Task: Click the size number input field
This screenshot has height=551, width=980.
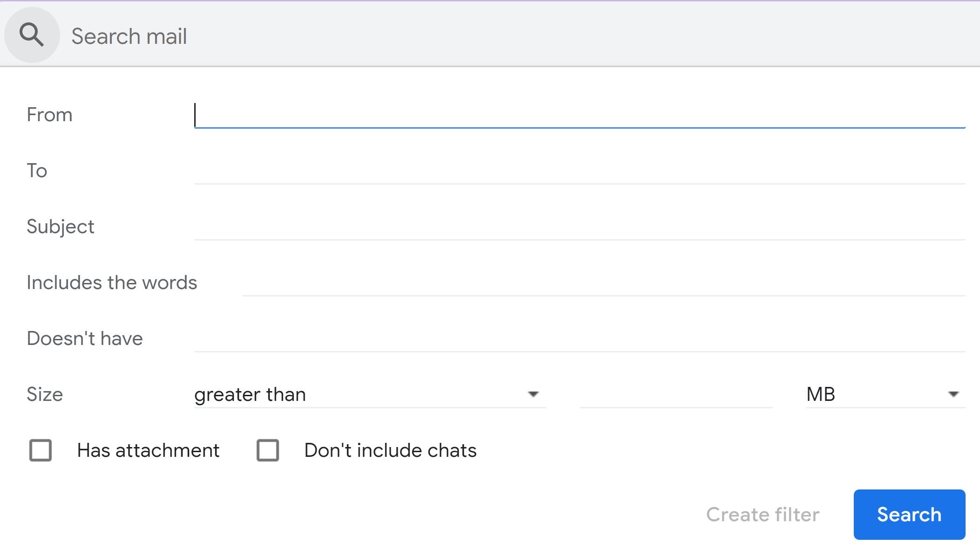Action: coord(676,395)
